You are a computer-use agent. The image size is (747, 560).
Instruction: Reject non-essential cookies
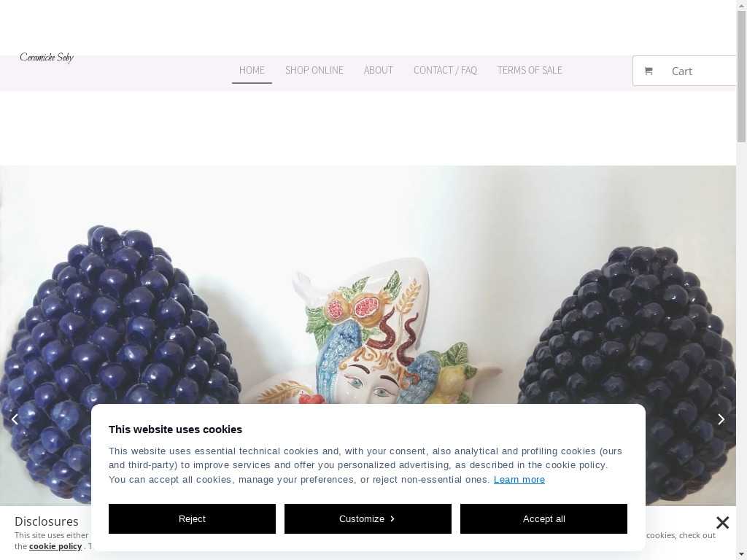click(x=192, y=518)
